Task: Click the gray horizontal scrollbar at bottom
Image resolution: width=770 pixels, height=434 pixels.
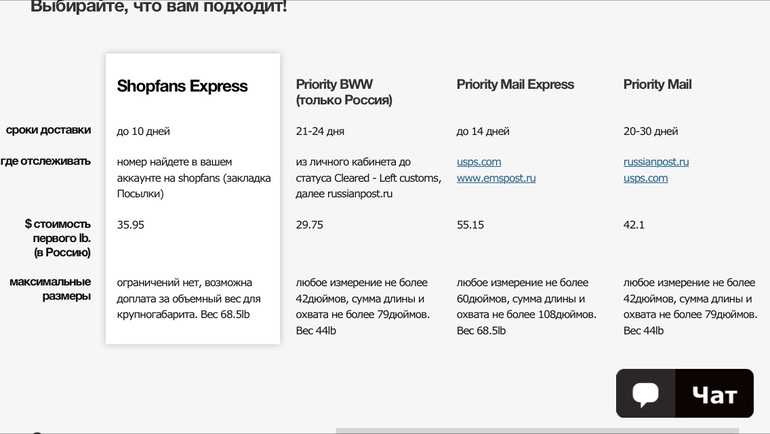Action: (536, 430)
